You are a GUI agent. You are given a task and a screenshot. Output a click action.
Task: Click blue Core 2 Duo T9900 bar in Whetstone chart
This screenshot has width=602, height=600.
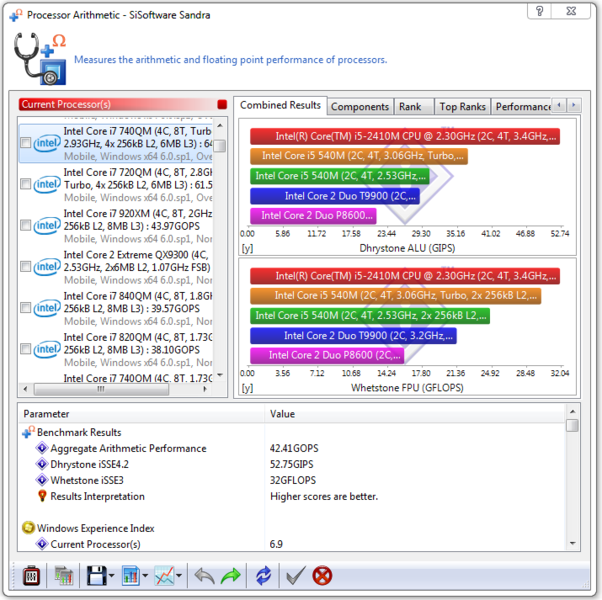(353, 336)
